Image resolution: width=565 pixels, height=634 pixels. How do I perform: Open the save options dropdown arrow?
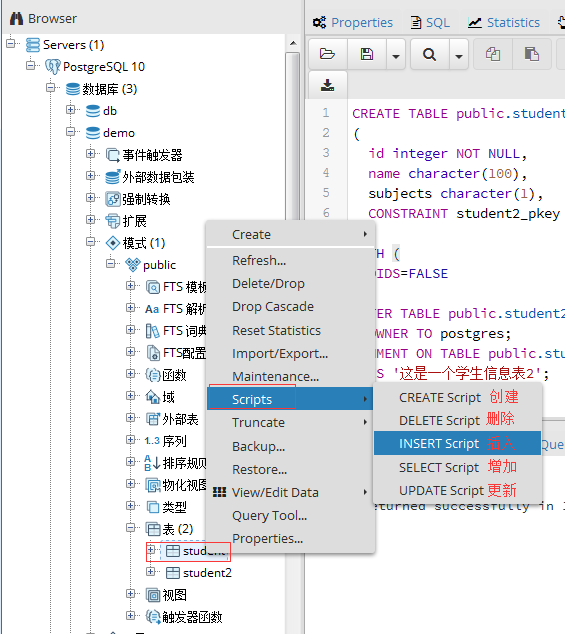(396, 55)
